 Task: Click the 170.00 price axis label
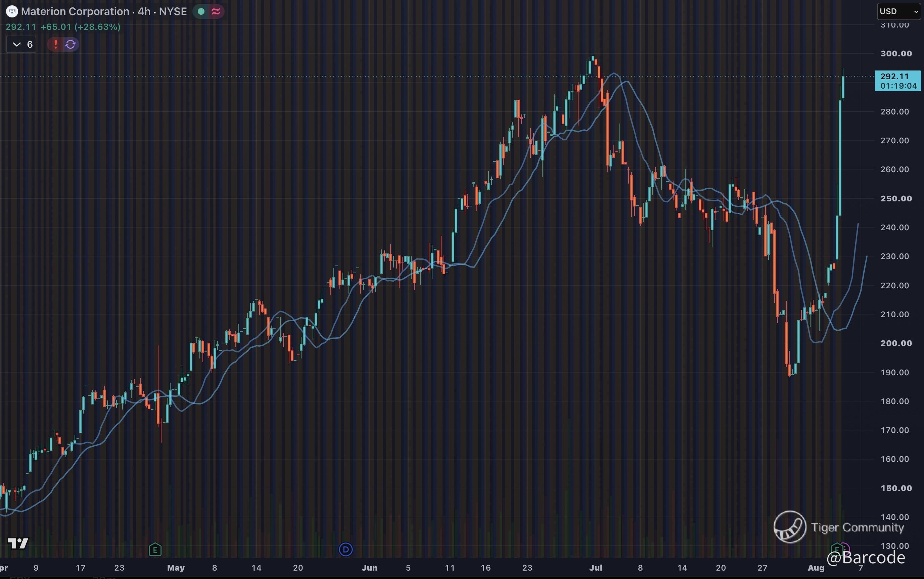[x=895, y=430]
